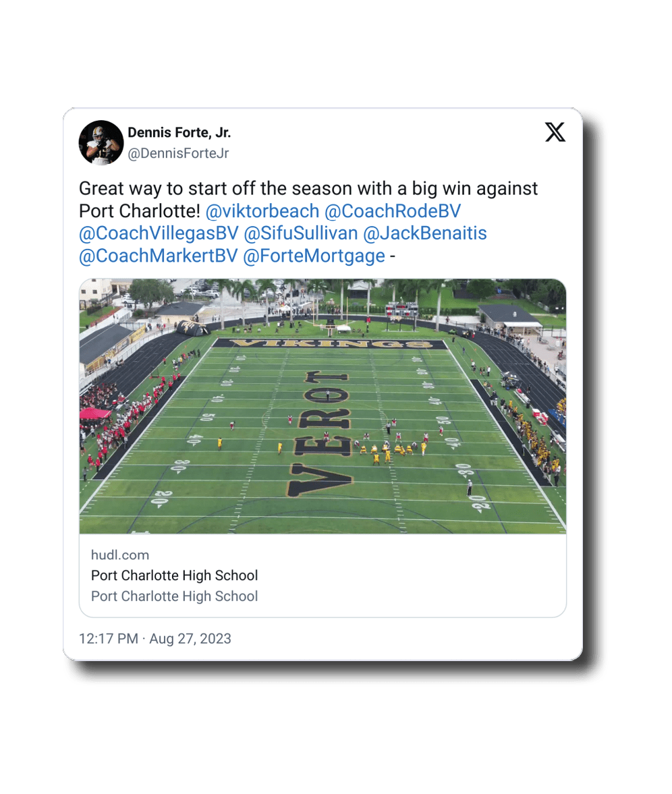
Task: Click the gray Port Charlotte High School description
Action: (174, 596)
